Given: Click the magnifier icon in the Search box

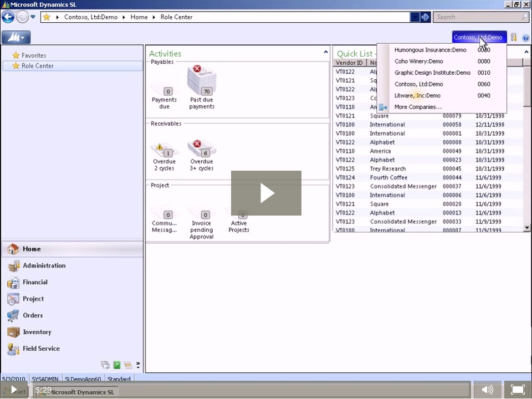Looking at the screenshot, I should 525,17.
